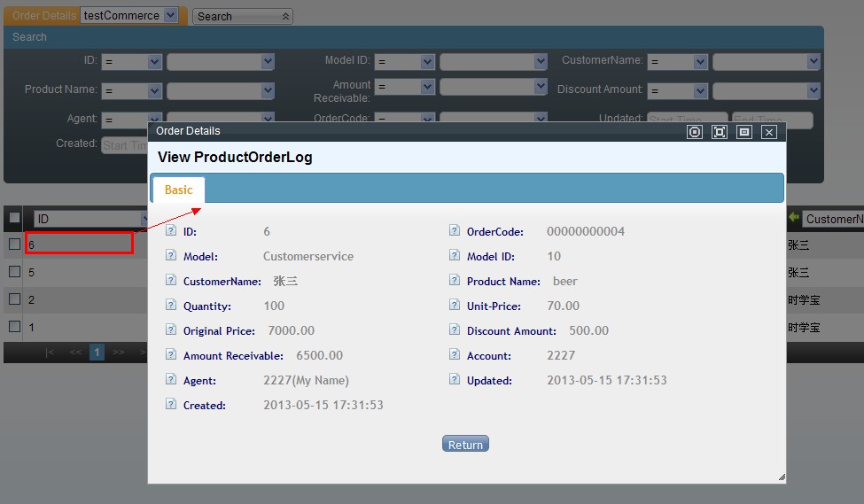
Task: Click the help icon next to Discount Amount
Action: tap(455, 330)
